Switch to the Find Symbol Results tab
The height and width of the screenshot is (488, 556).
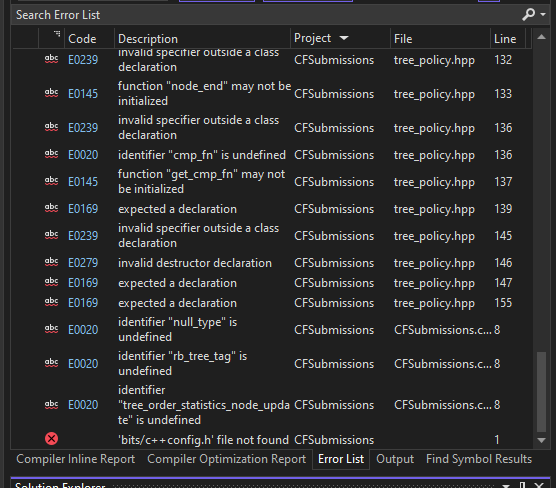pyautogui.click(x=479, y=459)
